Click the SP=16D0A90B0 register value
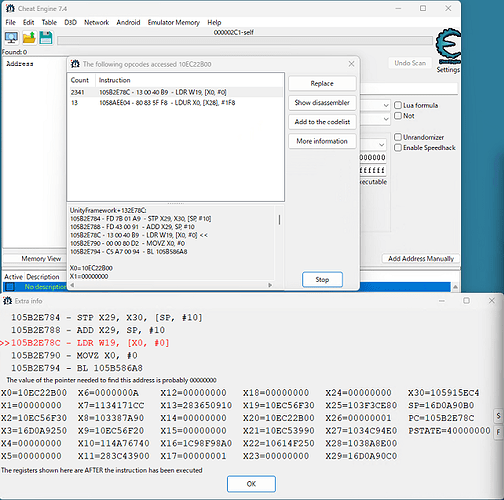Screen dimensions: 504x500 click(x=441, y=405)
